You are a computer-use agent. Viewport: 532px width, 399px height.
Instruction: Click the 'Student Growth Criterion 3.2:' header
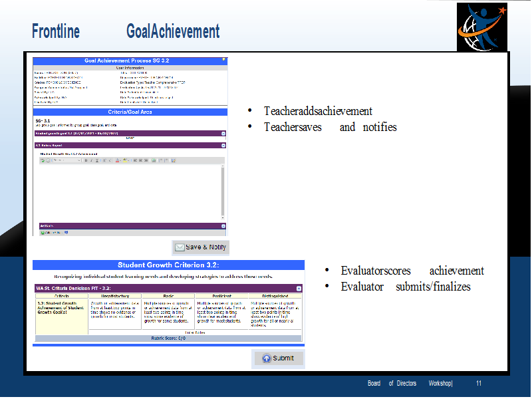pos(168,265)
